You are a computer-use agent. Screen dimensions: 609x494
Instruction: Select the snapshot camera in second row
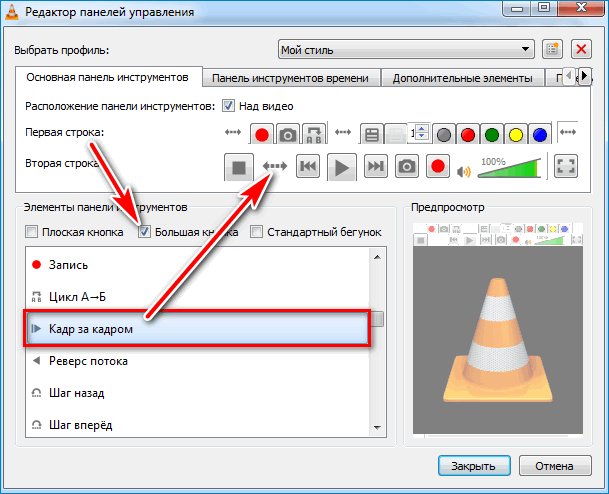[x=407, y=166]
